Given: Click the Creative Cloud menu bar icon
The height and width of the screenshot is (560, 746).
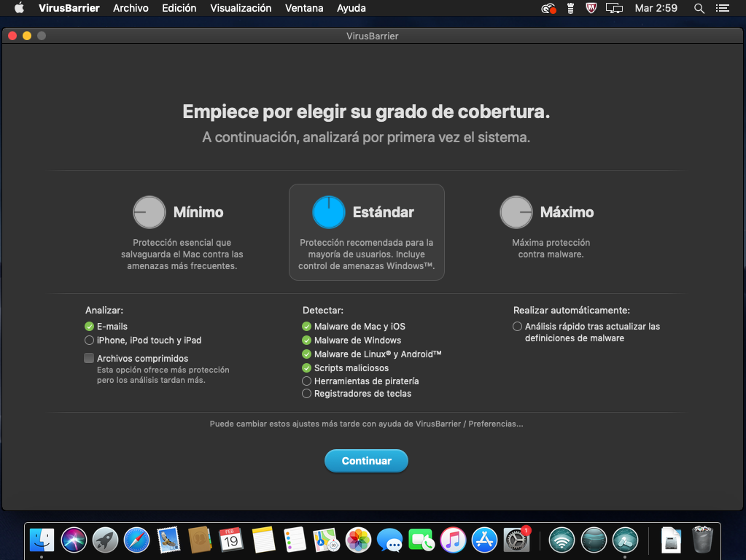Looking at the screenshot, I should click(x=548, y=8).
